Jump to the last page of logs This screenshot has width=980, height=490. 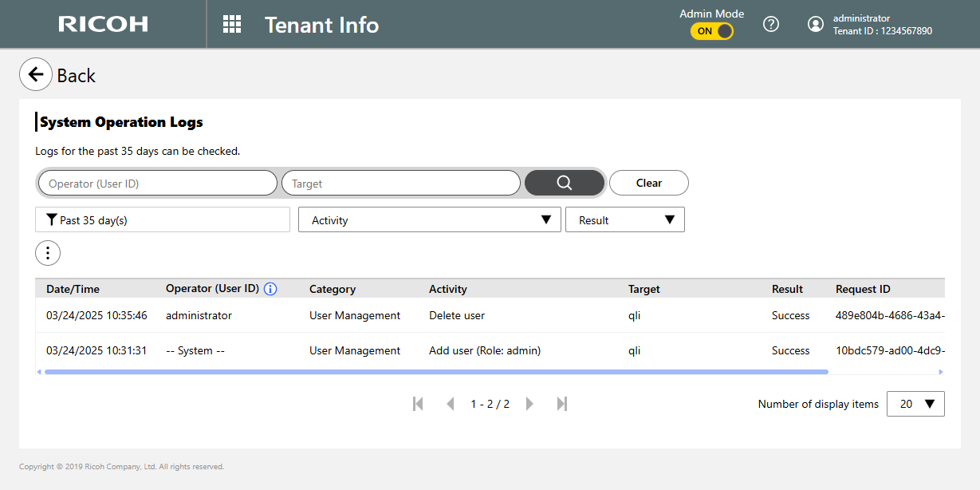[x=561, y=404]
